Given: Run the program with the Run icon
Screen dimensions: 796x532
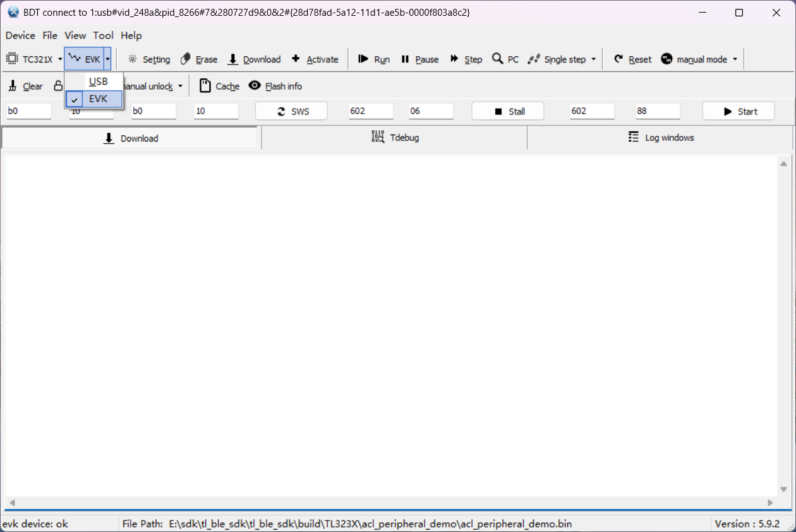Looking at the screenshot, I should click(x=363, y=59).
